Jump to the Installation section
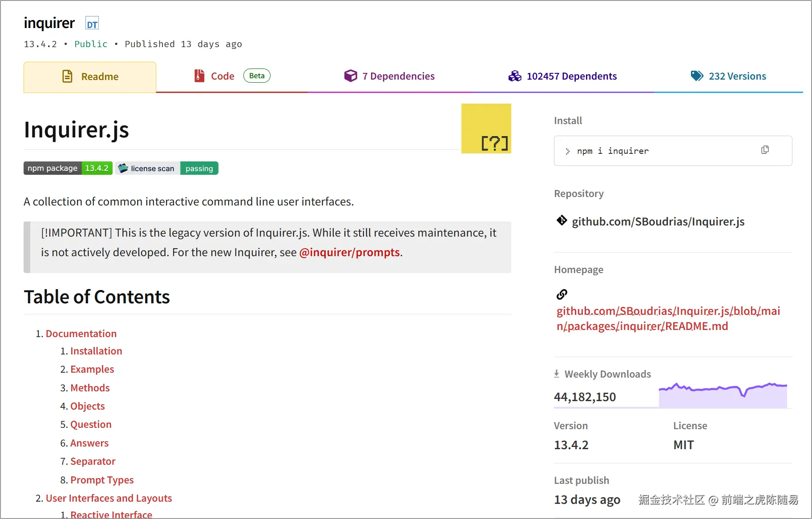 pyautogui.click(x=96, y=351)
